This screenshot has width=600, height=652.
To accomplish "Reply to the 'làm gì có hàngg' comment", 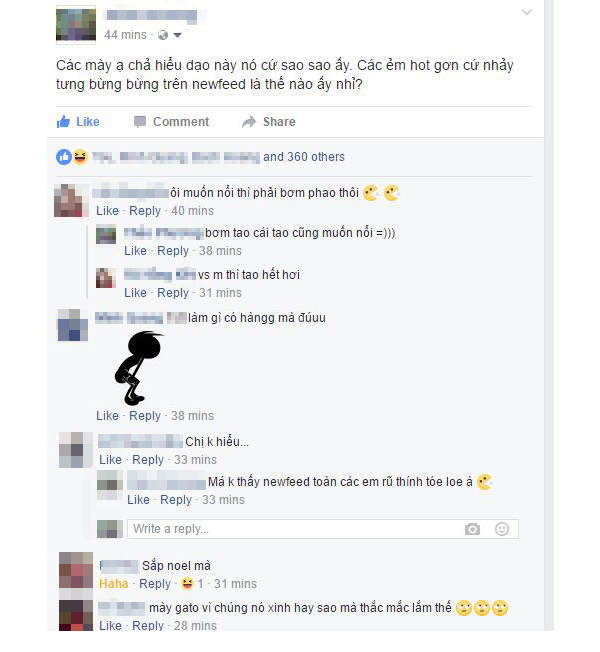I will (x=145, y=416).
